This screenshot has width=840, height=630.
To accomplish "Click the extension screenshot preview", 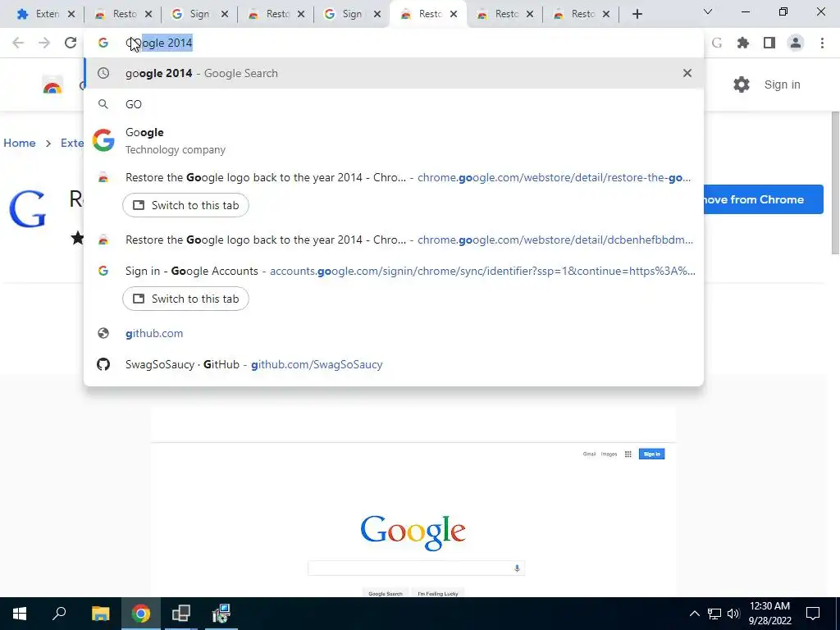I will click(x=413, y=501).
